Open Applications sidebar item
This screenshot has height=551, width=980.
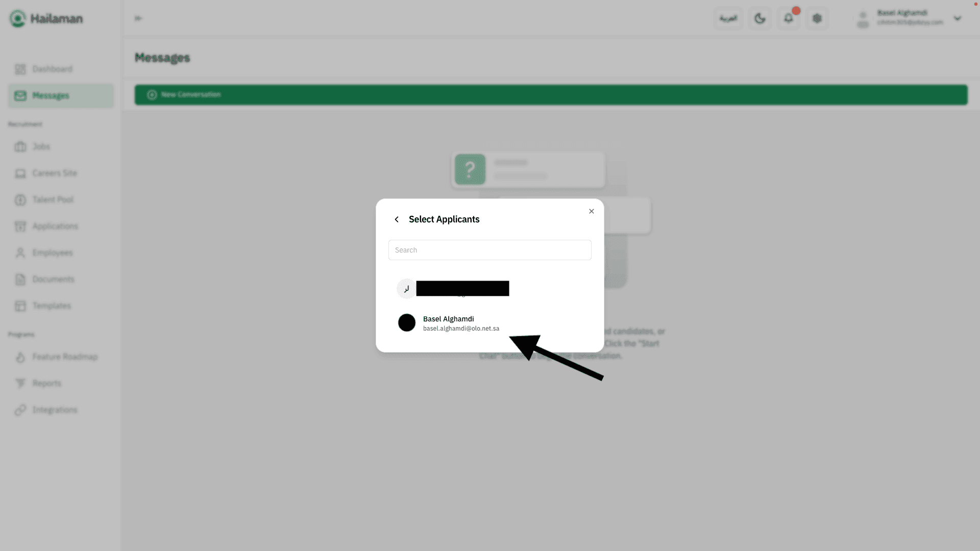55,226
